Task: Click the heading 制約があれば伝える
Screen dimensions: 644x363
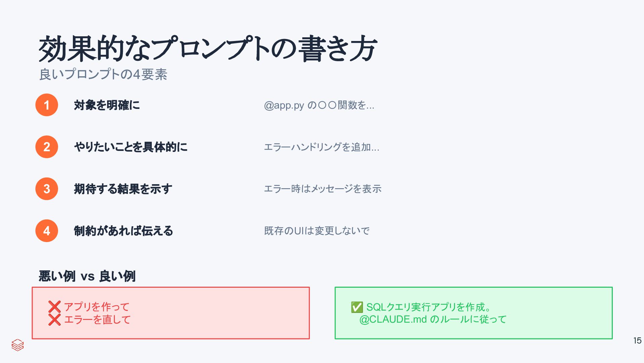Action: point(124,231)
